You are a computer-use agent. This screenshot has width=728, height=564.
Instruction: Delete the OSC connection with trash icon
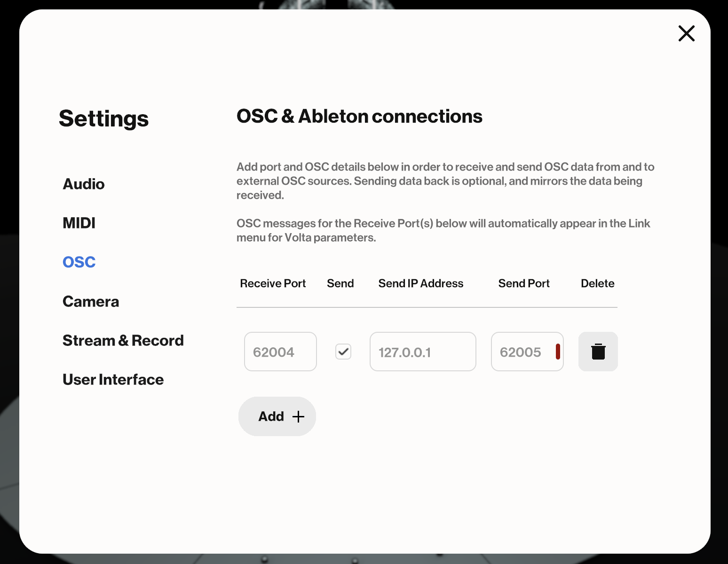tap(598, 352)
